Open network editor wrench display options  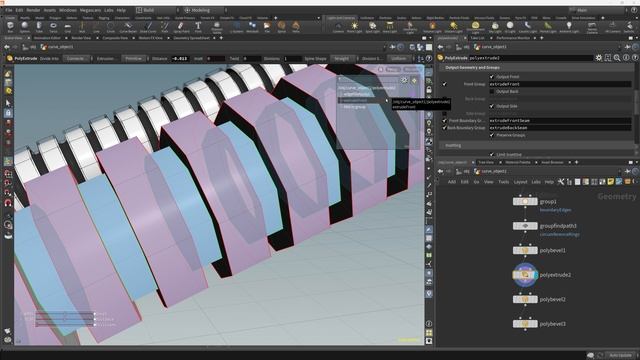pos(561,182)
